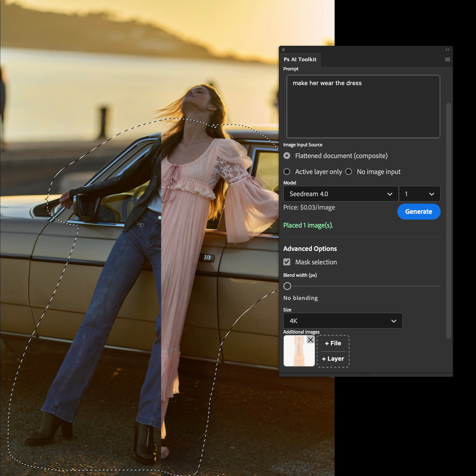Choose Active layer only as image source
Image resolution: width=476 pixels, height=476 pixels.
tap(287, 171)
